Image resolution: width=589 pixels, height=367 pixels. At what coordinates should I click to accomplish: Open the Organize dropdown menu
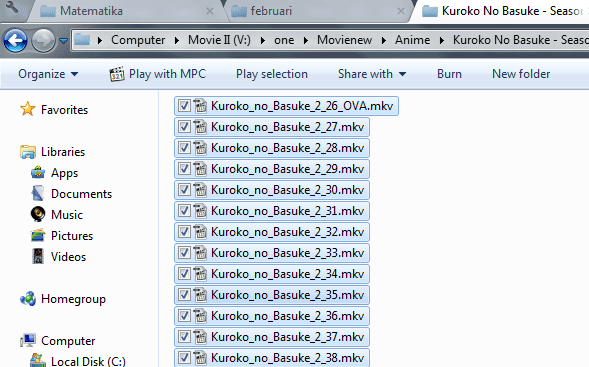[48, 74]
